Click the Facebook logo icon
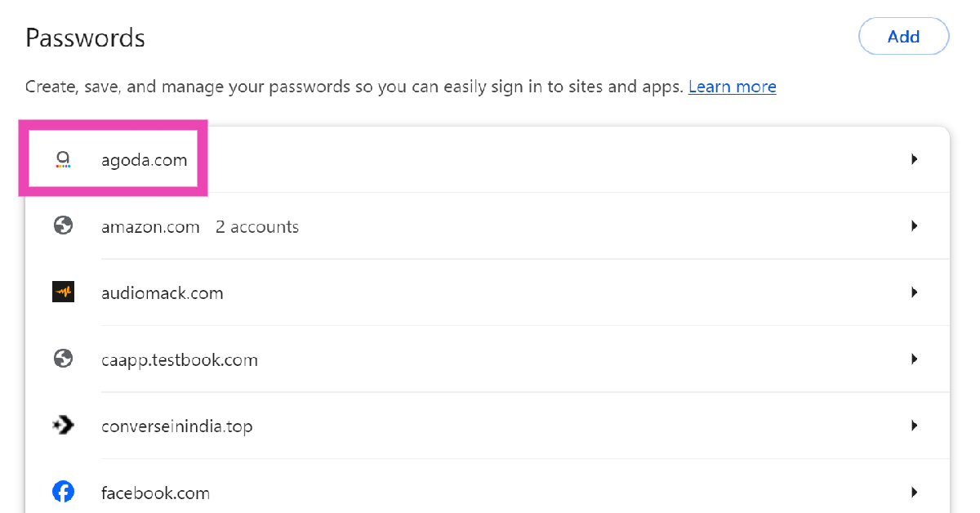 click(63, 492)
